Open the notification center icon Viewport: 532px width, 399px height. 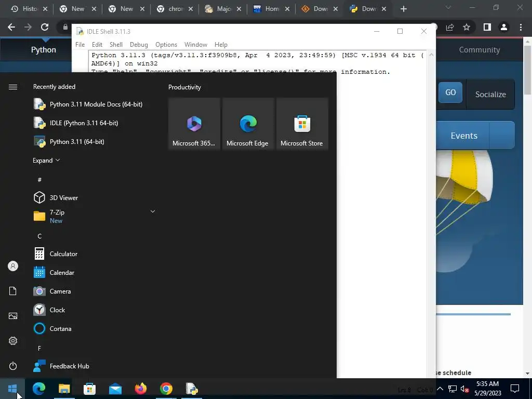click(515, 389)
